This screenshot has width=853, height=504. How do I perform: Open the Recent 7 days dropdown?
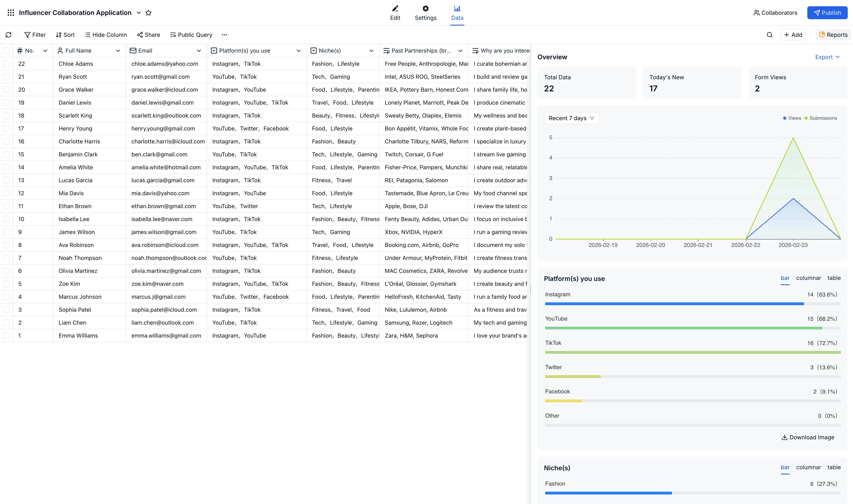[x=571, y=118]
